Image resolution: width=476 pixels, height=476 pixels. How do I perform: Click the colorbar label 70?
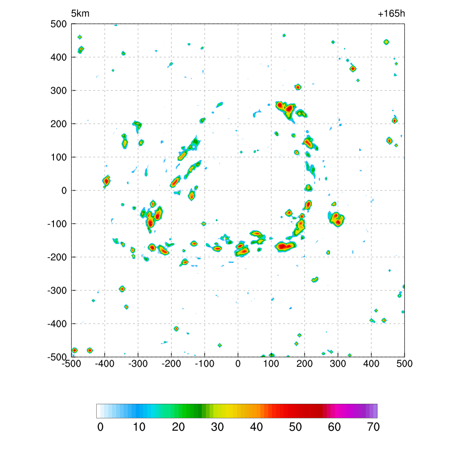[x=373, y=427]
